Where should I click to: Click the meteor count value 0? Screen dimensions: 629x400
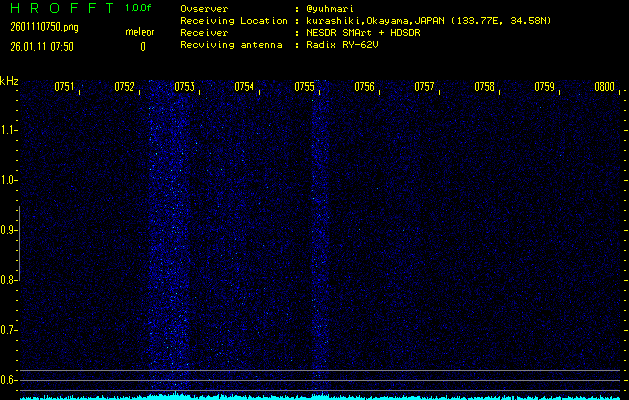point(143,47)
